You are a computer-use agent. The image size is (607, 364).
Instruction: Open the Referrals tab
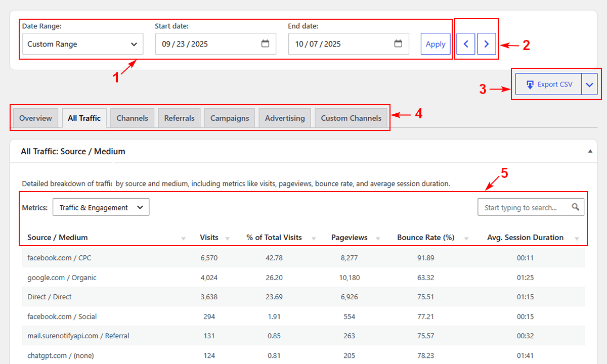pyautogui.click(x=180, y=118)
